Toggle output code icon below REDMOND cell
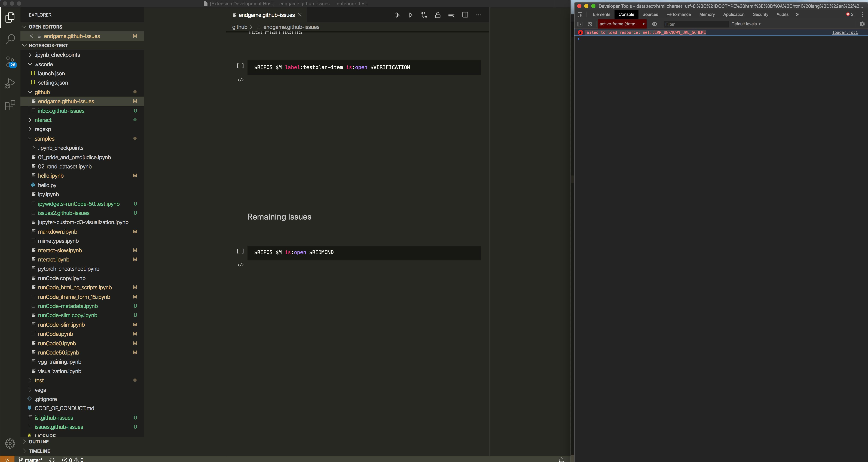Viewport: 868px width, 462px height. pyautogui.click(x=241, y=265)
